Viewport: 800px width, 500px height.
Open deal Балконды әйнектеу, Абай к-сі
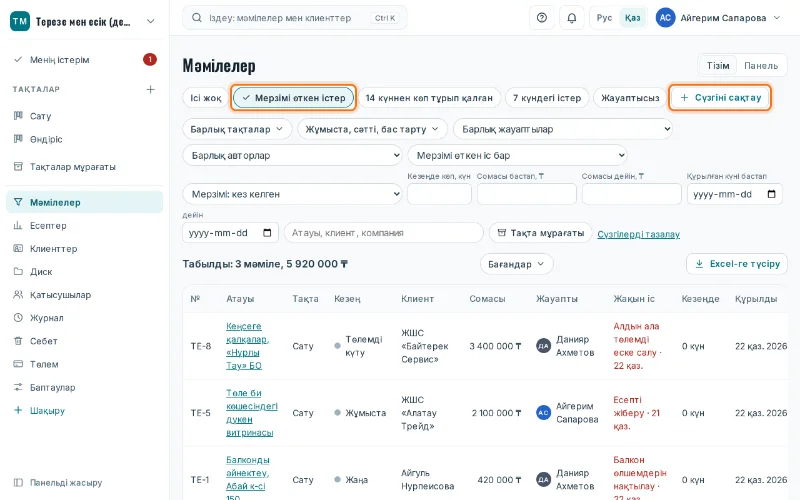pyautogui.click(x=247, y=480)
